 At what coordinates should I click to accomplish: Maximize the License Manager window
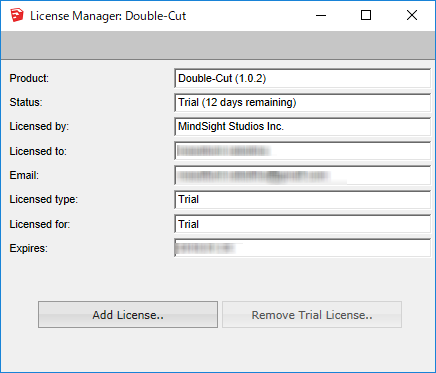tap(366, 15)
